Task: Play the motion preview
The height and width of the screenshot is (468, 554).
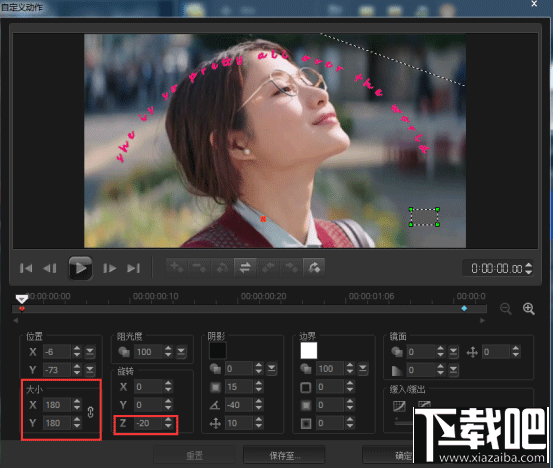Action: point(80,268)
